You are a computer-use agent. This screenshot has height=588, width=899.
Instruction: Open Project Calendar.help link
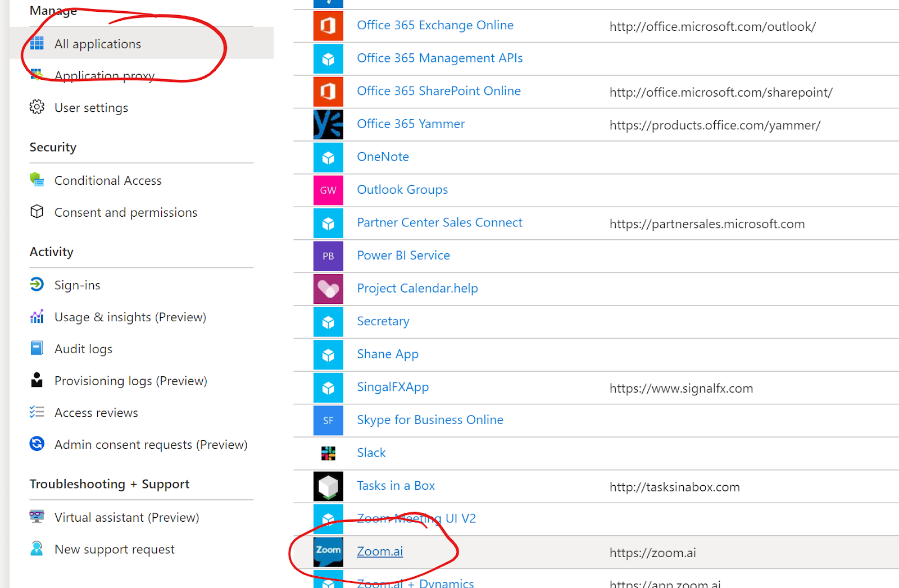[417, 288]
